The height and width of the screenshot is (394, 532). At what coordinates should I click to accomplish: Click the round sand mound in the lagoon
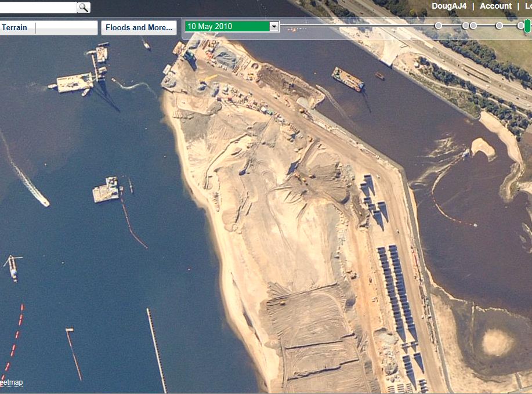497,342
